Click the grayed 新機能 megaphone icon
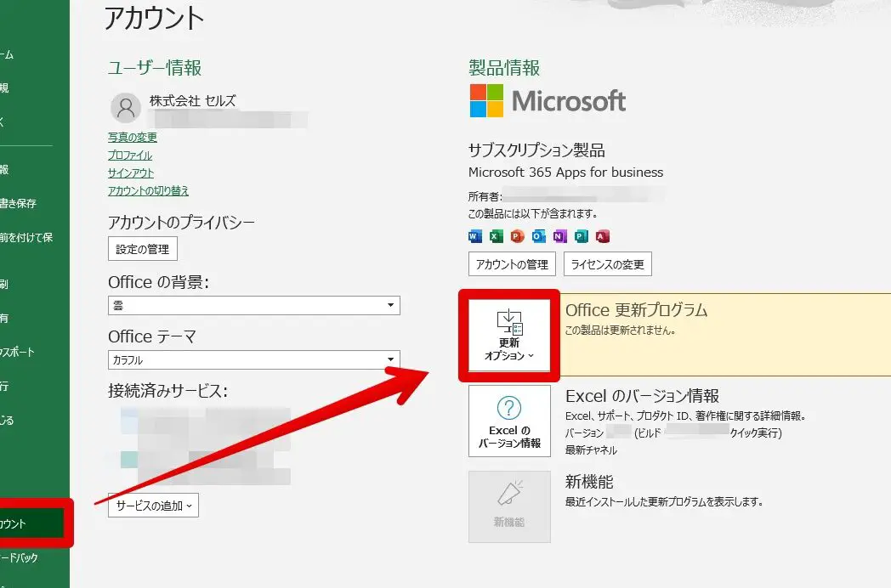Viewport: 891px width, 588px height. 509,506
